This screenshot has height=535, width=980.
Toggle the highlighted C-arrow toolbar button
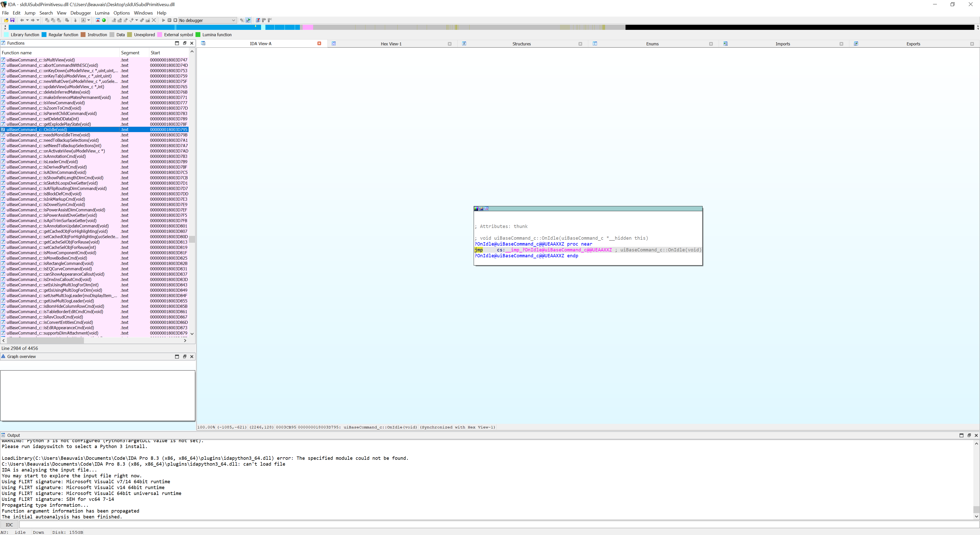click(248, 20)
